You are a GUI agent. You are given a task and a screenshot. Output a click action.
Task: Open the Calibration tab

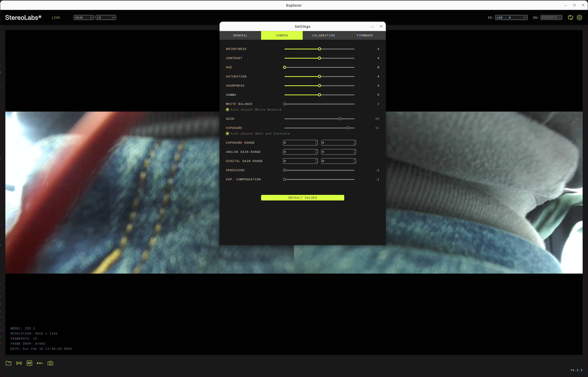323,35
